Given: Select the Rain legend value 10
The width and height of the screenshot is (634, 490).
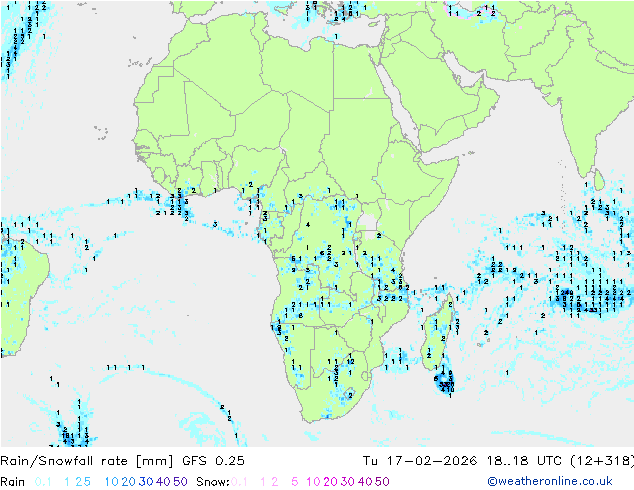Looking at the screenshot, I should coord(112,482).
